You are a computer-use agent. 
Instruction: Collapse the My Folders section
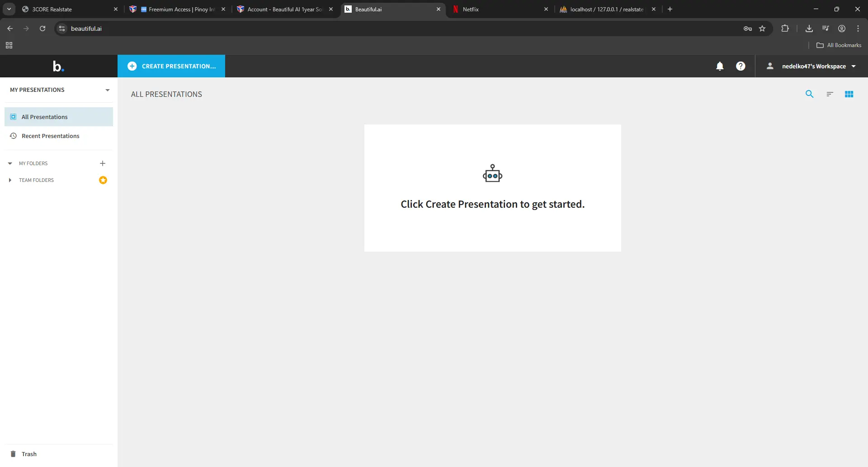pyautogui.click(x=10, y=163)
